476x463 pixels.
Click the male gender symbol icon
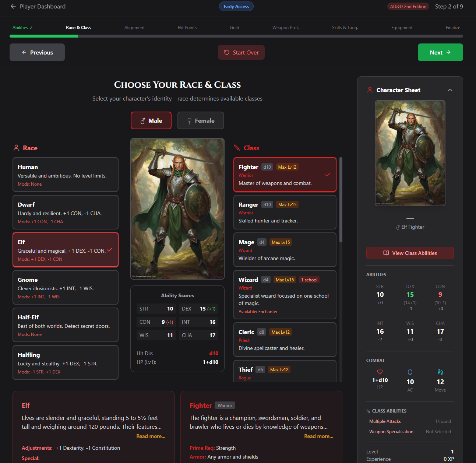(143, 120)
